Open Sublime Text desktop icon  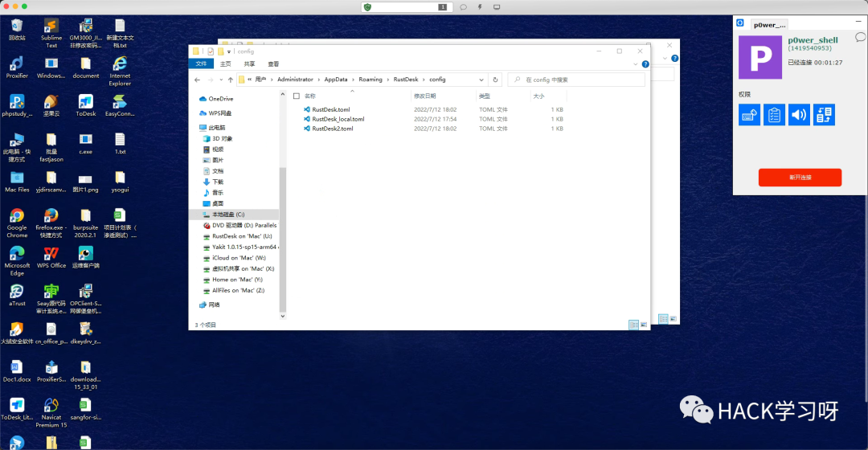click(x=51, y=33)
